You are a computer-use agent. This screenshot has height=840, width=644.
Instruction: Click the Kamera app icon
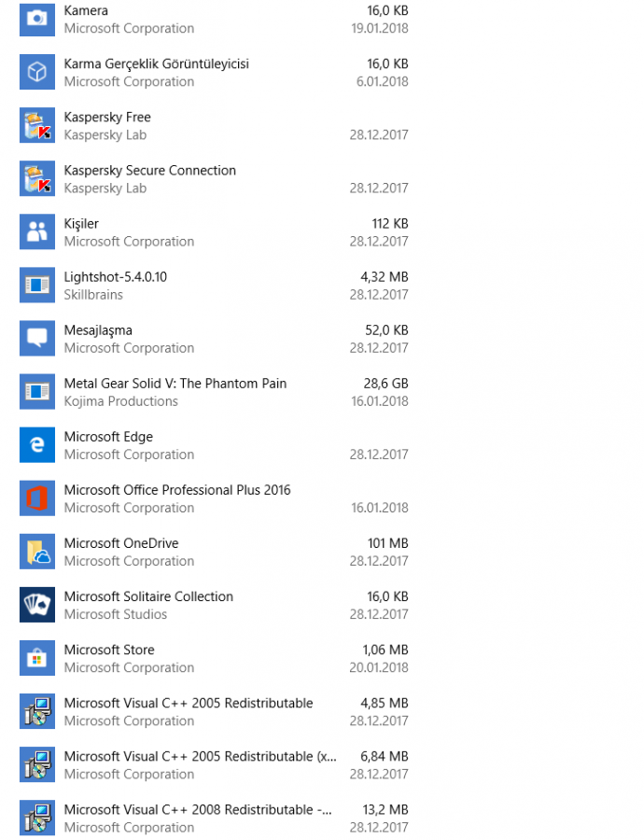click(x=37, y=19)
